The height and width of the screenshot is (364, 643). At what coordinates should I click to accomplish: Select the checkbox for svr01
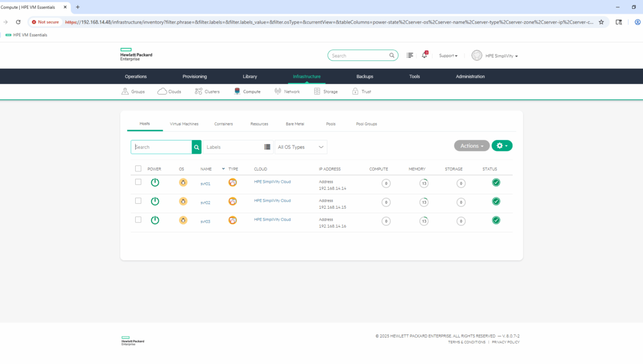click(138, 182)
